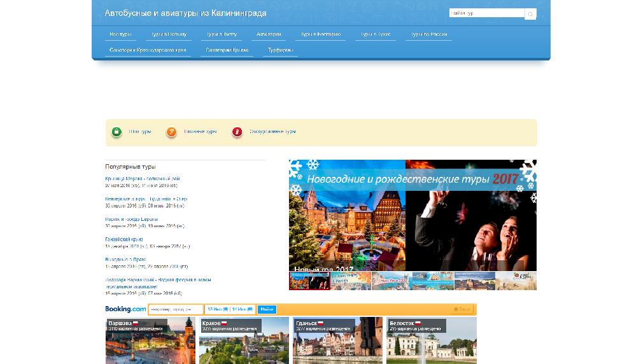Viewport: 641px width, 364px height.
Task: Click the blue 'Найти' button in Booking widget
Action: tap(267, 309)
